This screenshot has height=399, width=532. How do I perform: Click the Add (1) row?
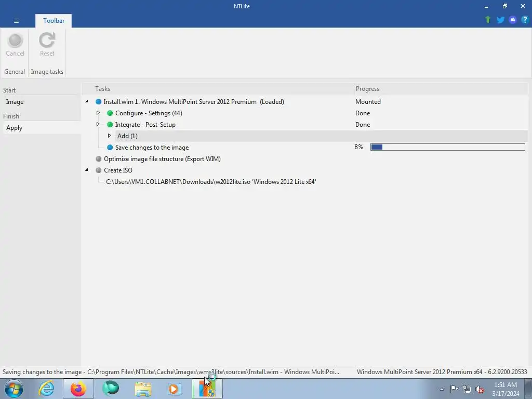(x=321, y=136)
